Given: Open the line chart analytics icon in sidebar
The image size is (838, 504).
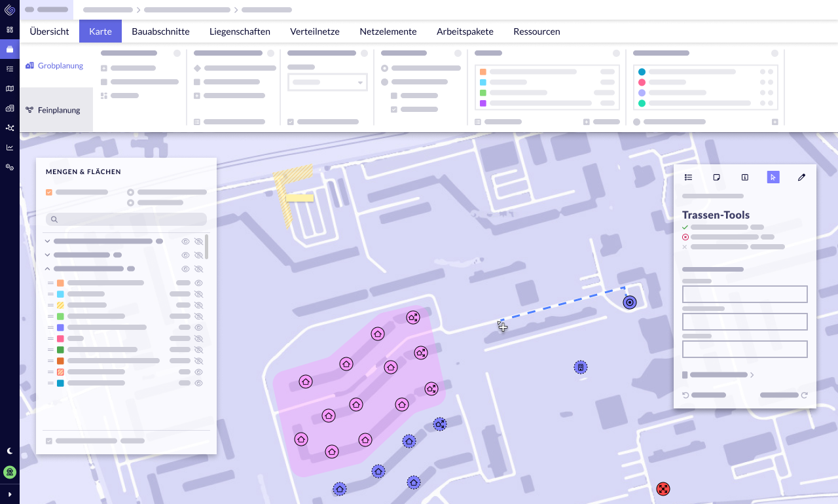Looking at the screenshot, I should tap(10, 147).
